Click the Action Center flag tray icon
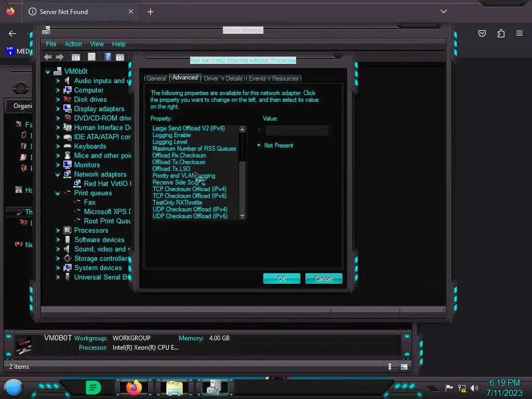The image size is (532, 399). [449, 388]
